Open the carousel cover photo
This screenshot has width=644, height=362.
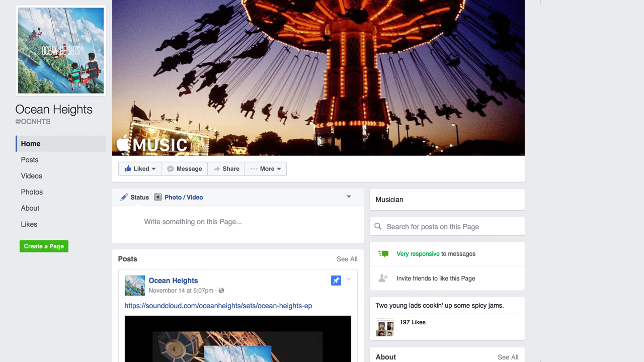(318, 77)
